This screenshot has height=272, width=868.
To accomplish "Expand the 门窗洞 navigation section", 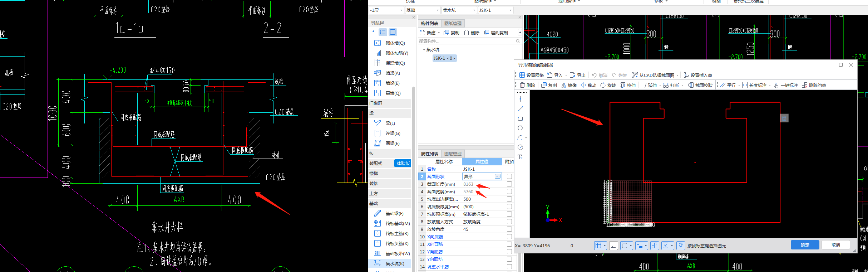I will [390, 103].
